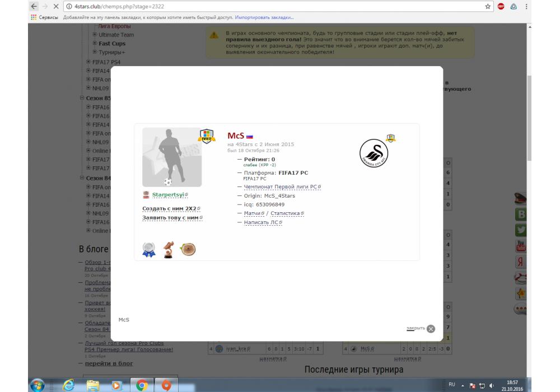The width and height of the screenshot is (560, 392).
Task: Open the 'Статистика' link
Action: [x=286, y=213]
